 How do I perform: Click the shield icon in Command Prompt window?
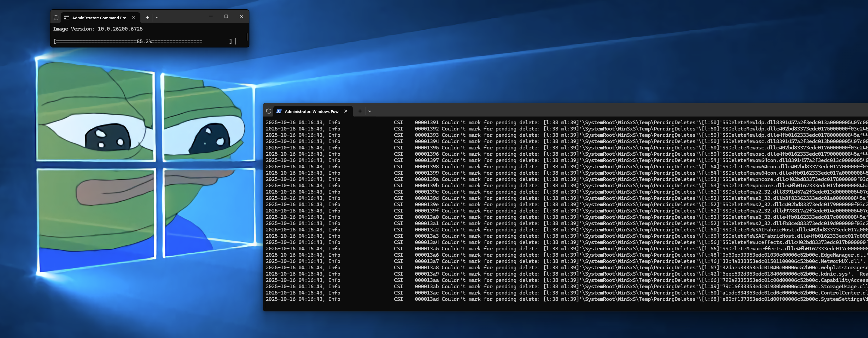coord(56,18)
